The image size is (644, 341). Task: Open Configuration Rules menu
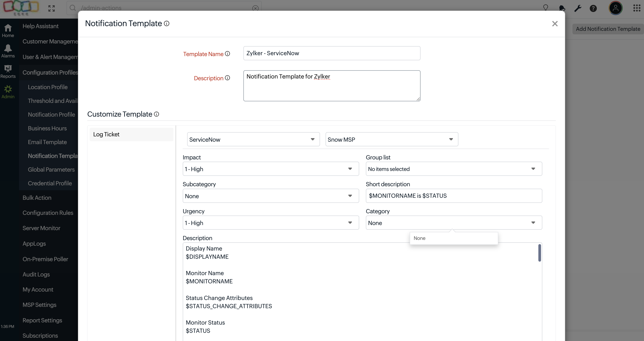click(x=48, y=213)
